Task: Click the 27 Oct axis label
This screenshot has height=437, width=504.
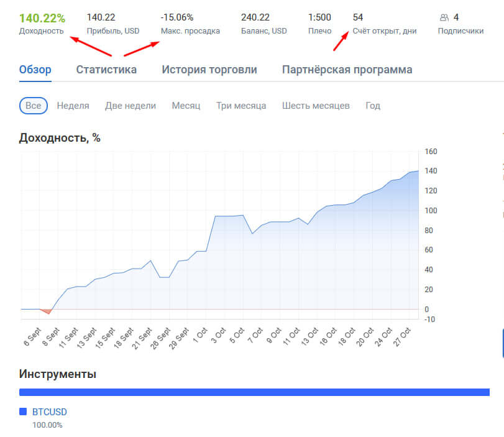Action: click(402, 337)
